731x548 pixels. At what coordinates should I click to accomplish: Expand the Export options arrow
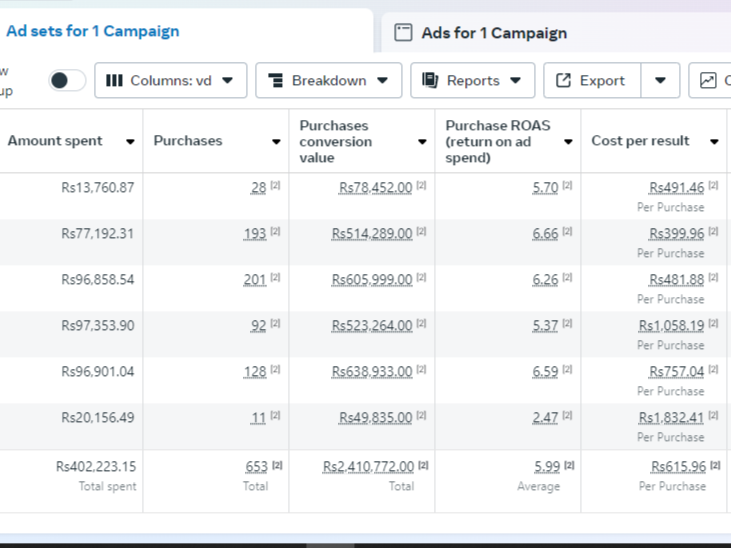(660, 81)
